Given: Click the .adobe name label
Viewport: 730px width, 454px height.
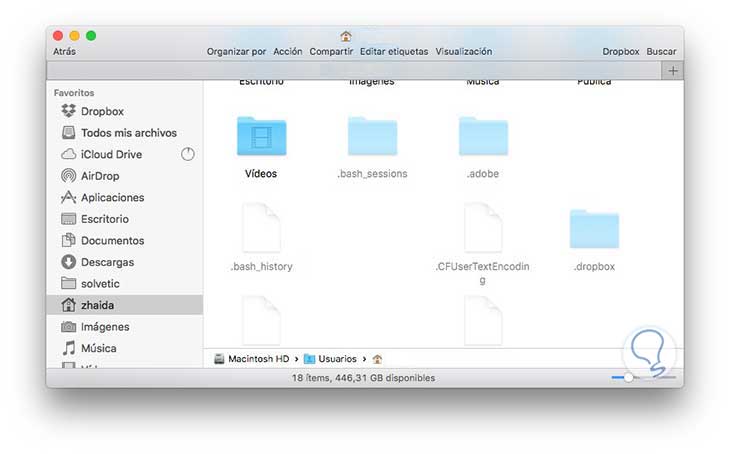Looking at the screenshot, I should click(483, 174).
